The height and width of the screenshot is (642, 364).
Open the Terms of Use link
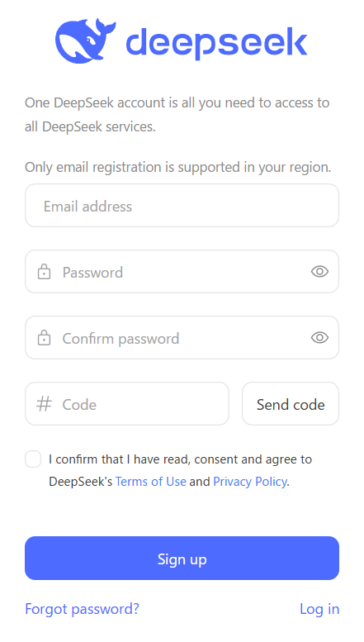(x=150, y=482)
